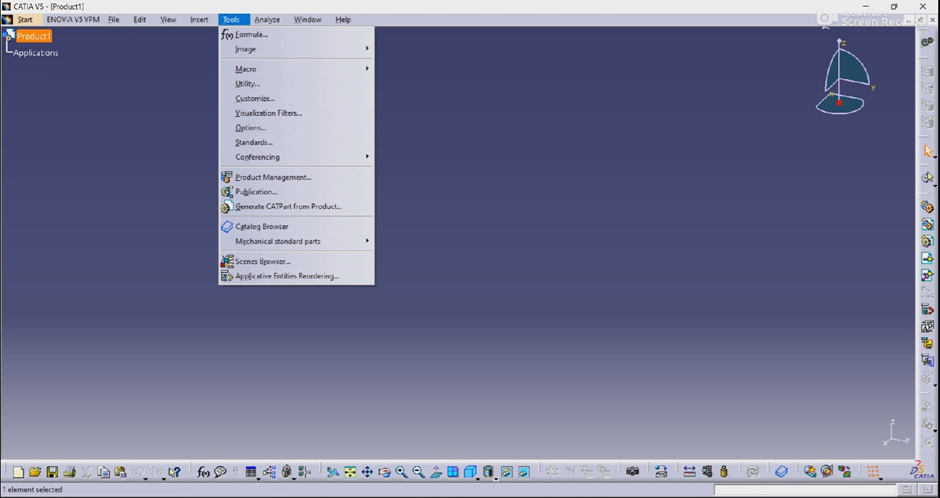This screenshot has height=498, width=940.
Task: Open the Start menu
Action: [x=25, y=20]
